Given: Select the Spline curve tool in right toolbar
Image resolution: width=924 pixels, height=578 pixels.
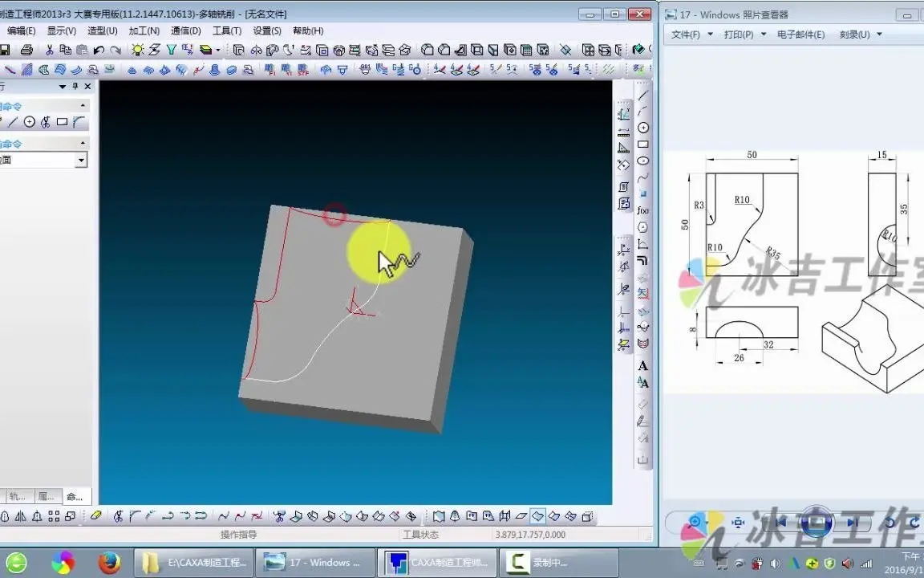Looking at the screenshot, I should click(x=643, y=177).
